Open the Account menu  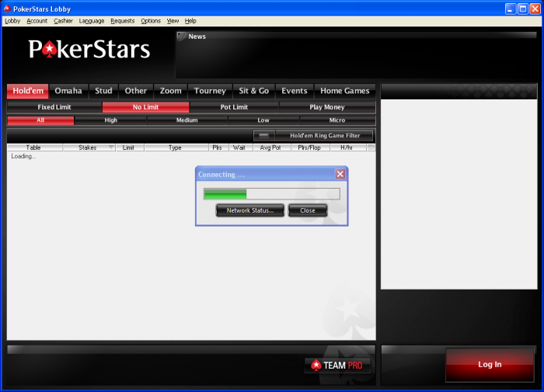coord(37,21)
